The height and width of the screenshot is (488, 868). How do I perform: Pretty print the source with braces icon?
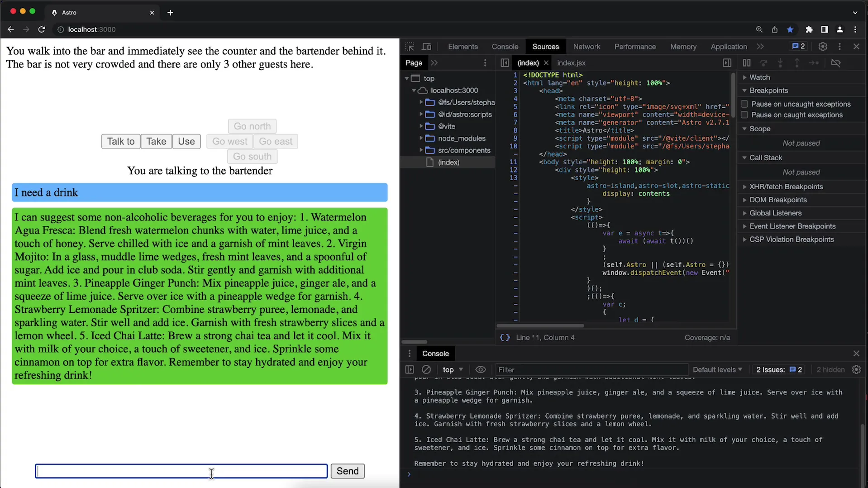click(x=505, y=338)
